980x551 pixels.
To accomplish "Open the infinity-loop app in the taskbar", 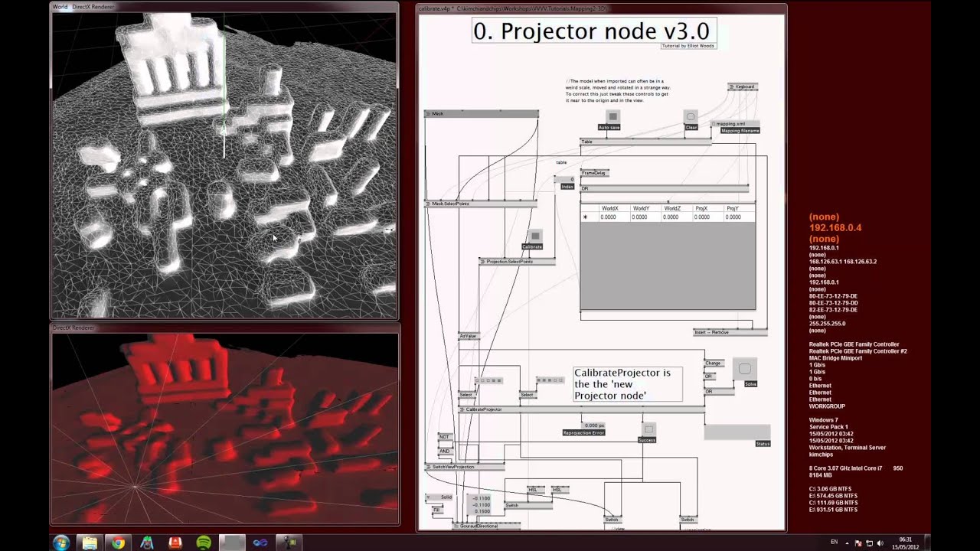I will point(260,543).
